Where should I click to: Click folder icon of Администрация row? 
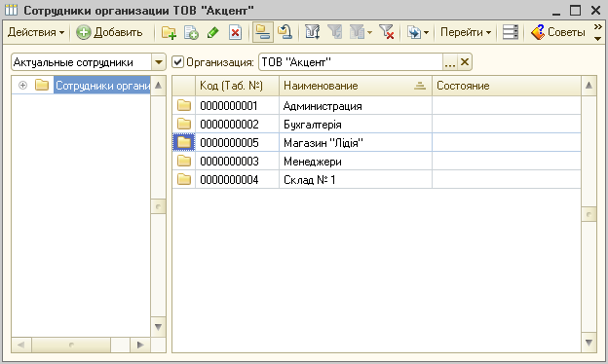click(x=184, y=105)
